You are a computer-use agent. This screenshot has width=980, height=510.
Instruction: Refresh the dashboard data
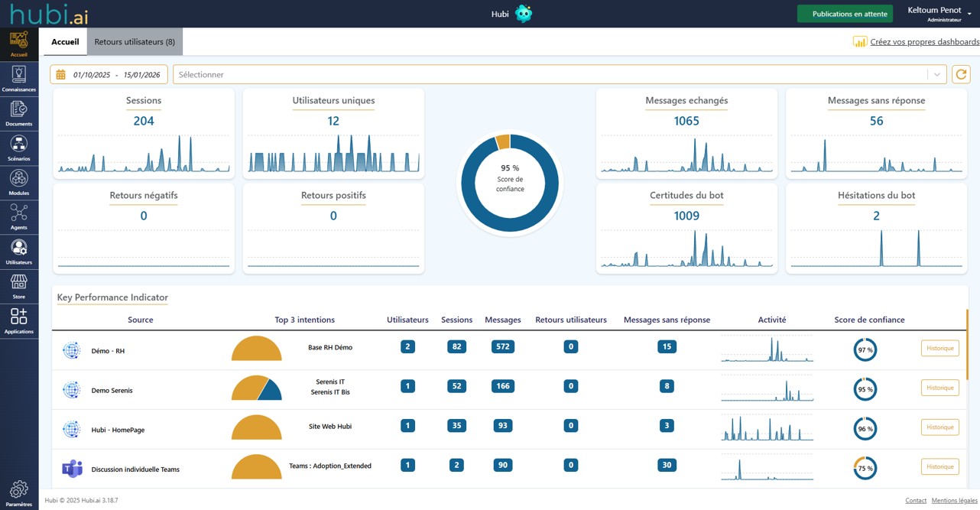click(x=961, y=74)
